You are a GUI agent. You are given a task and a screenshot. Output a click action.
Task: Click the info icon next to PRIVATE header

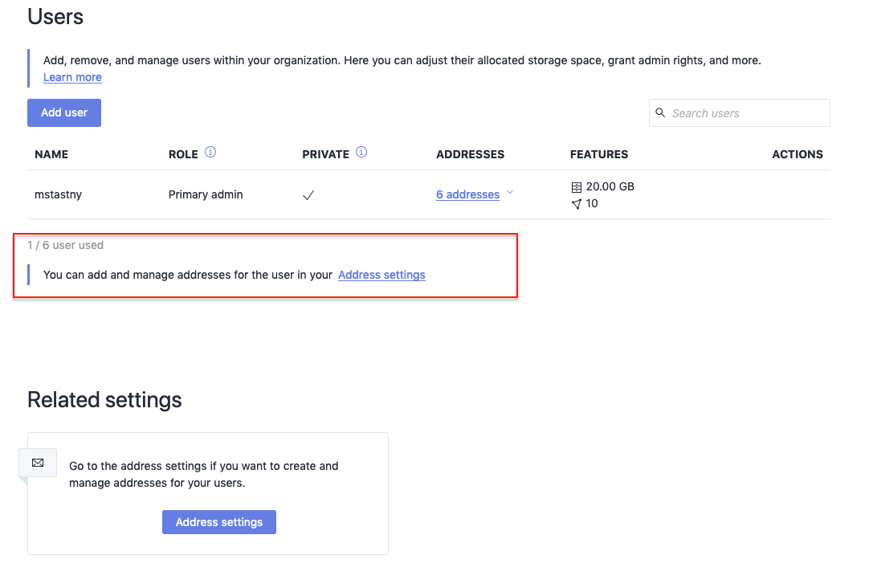(361, 152)
